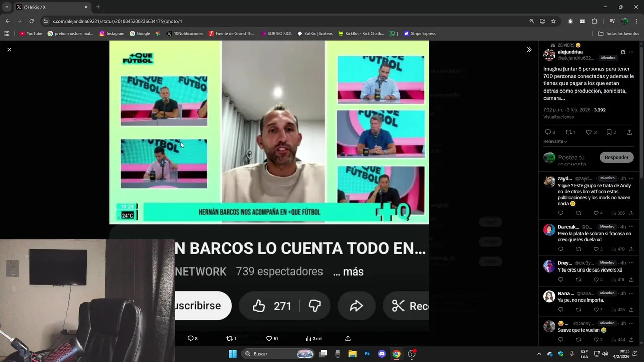The height and width of the screenshot is (362, 644).
Task: View analytics '3 mil' under the photo
Action: point(314,338)
